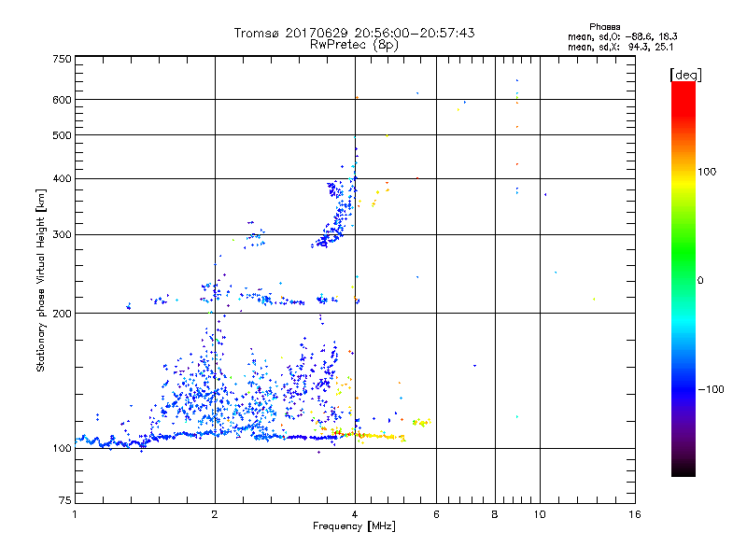Click x-axis tick label '8'

point(495,514)
